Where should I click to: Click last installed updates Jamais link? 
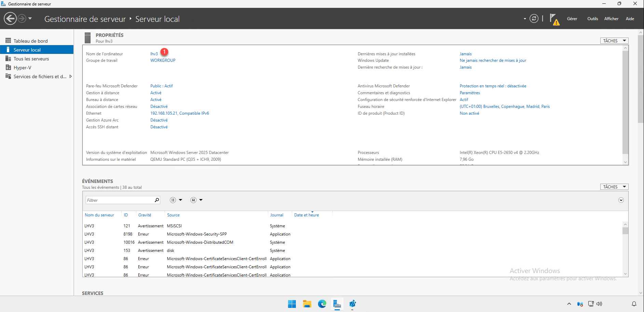[x=466, y=54]
